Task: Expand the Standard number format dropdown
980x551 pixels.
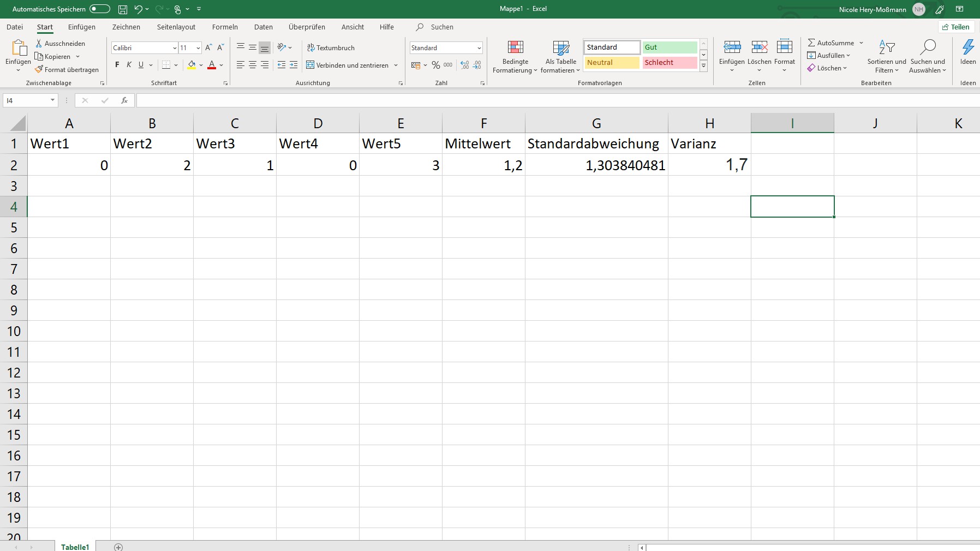Action: [479, 48]
